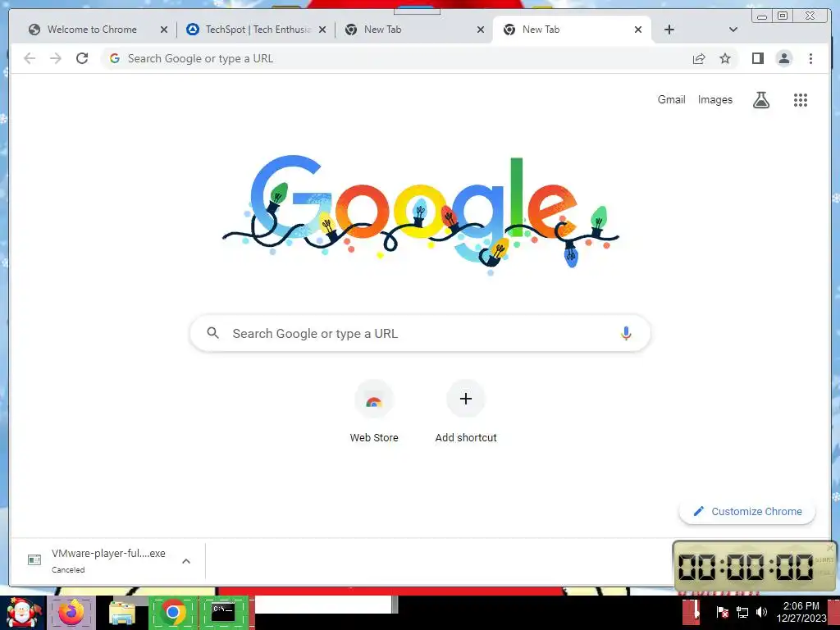The width and height of the screenshot is (840, 630).
Task: Open the tab search dropdown arrow
Action: [733, 30]
